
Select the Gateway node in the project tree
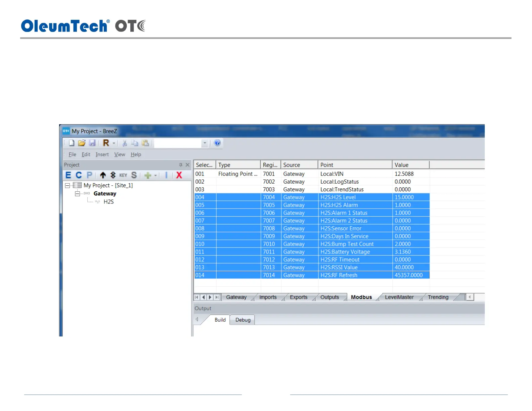(x=105, y=194)
